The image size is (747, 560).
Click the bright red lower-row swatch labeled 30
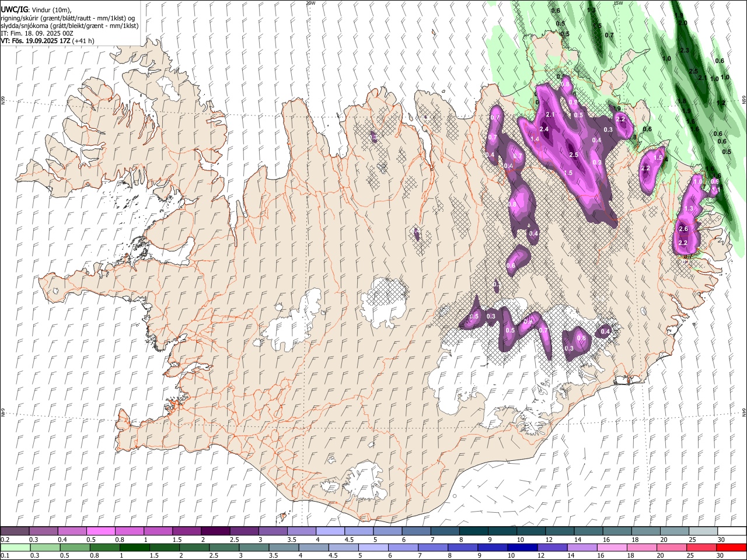pos(731,547)
